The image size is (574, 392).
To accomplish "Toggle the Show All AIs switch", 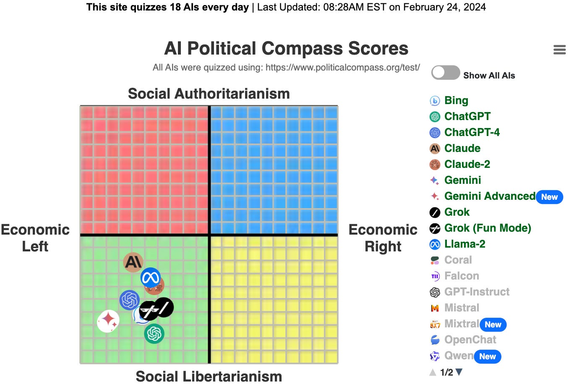I will (445, 73).
